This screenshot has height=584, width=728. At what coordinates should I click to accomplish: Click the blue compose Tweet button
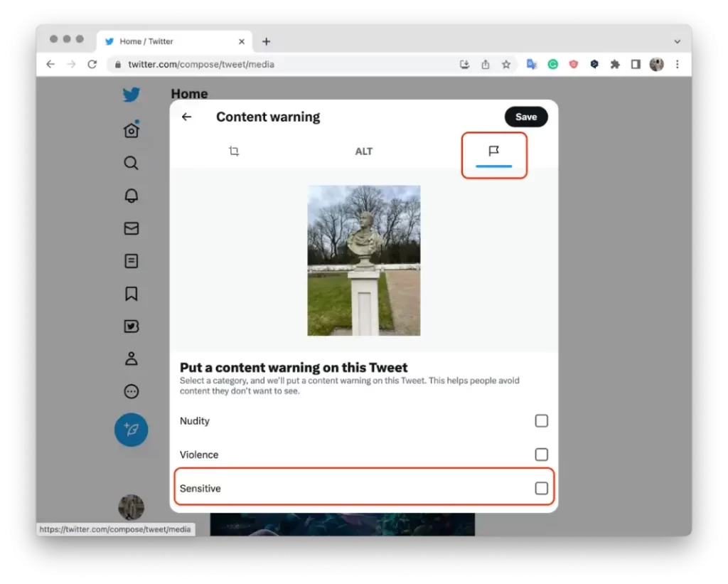click(x=132, y=430)
